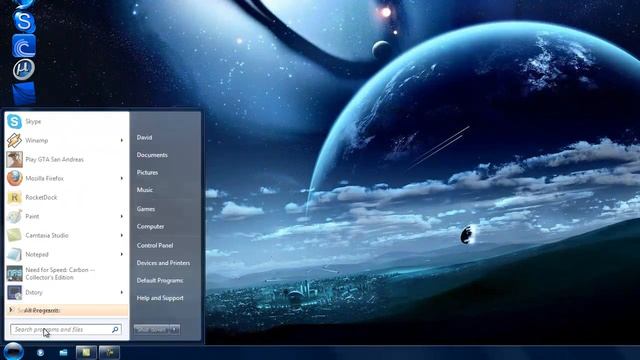This screenshot has width=640, height=360.
Task: Click the Shut down button
Action: 151,329
